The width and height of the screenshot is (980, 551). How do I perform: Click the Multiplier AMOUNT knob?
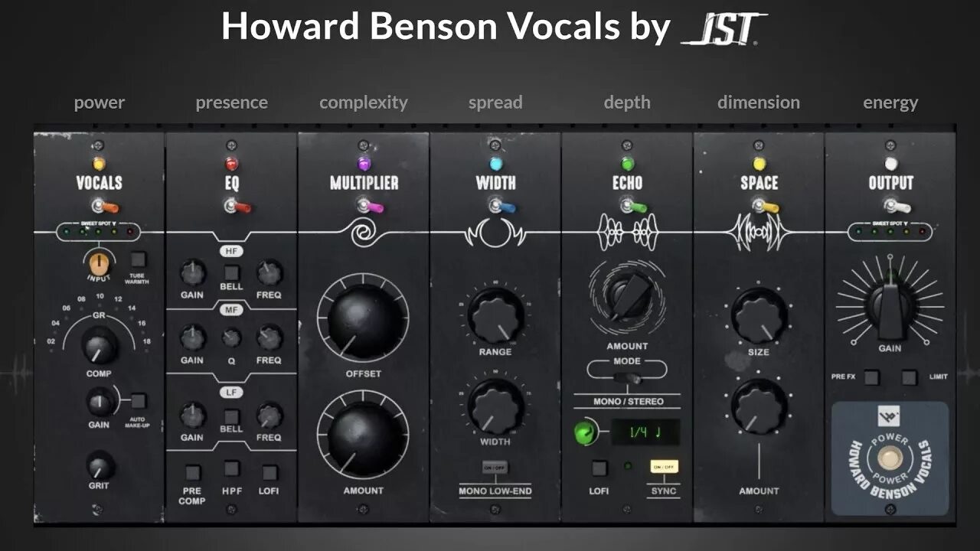click(363, 435)
